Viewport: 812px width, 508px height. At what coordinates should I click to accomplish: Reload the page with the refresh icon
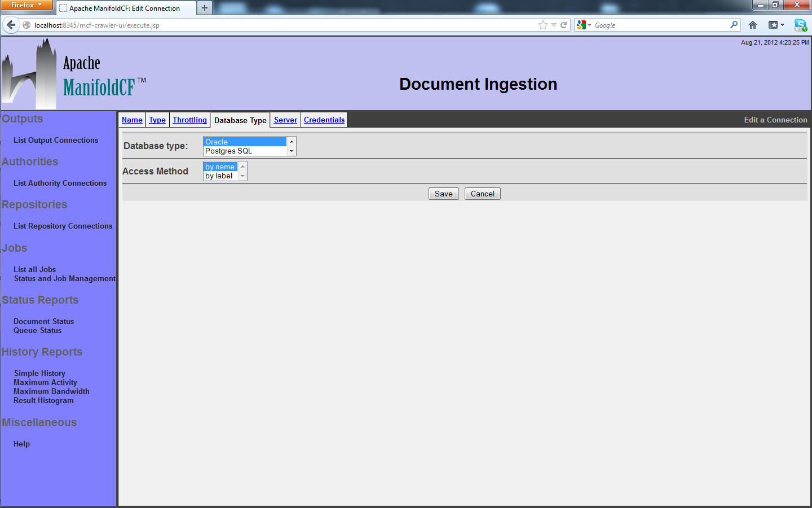[563, 25]
